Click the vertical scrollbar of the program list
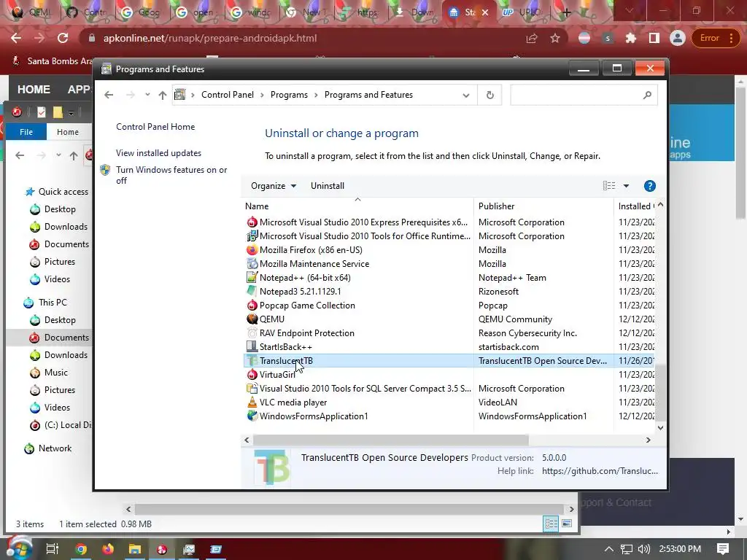Screen dimensions: 747x560 click(x=660, y=393)
